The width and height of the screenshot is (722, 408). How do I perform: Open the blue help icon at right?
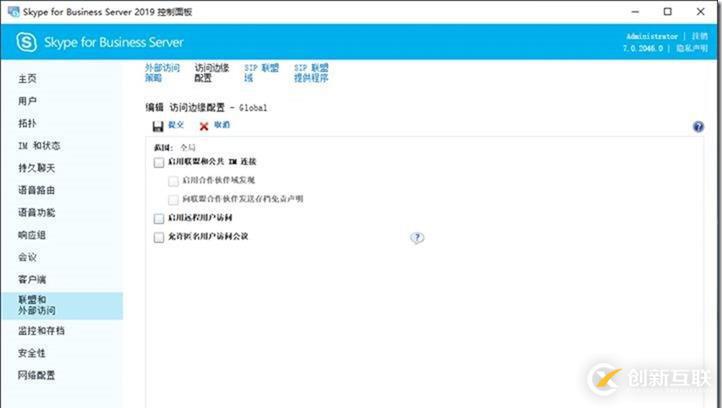698,127
